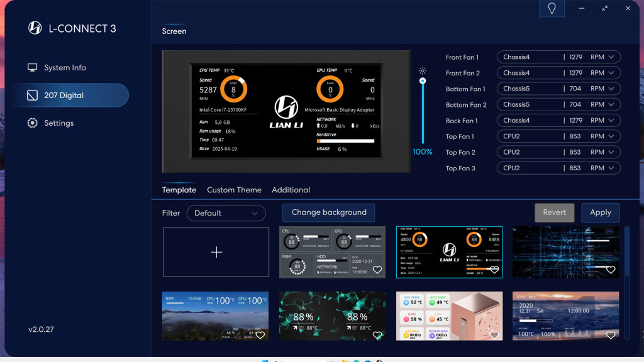Switch to the Template tab
Screen dimensions: 644x362
[x=179, y=190]
